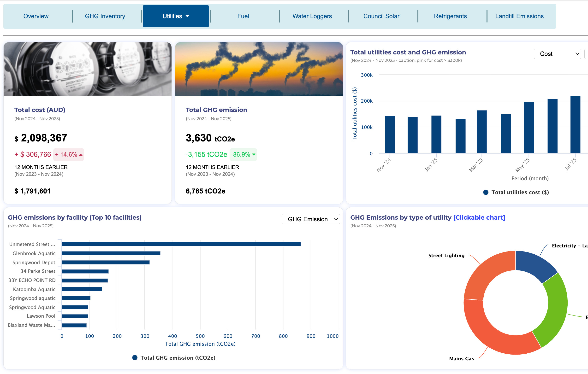The image size is (588, 374).
Task: Open the GHG Emission dropdown
Action: coord(310,219)
